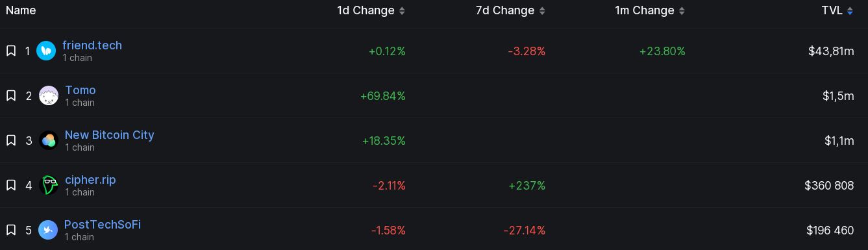Screen dimensions: 868x250
Task: Save cipher.rip with its bookmark icon
Action: point(11,185)
